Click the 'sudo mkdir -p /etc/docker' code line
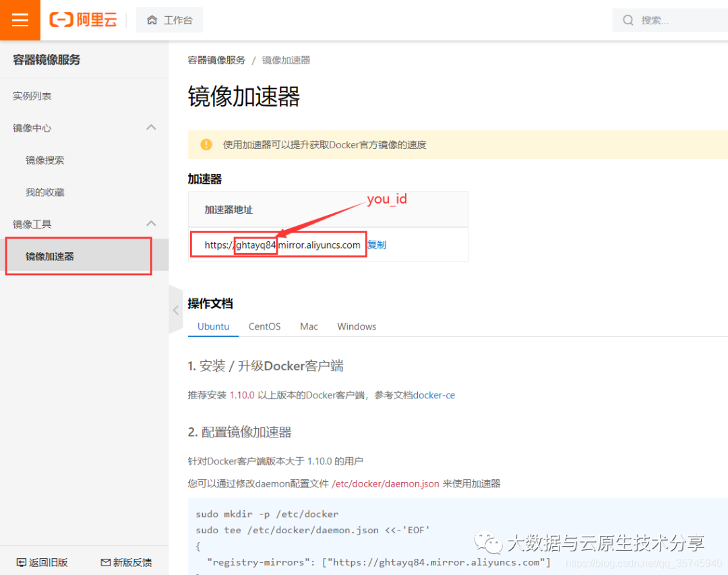728x575 pixels. [267, 514]
